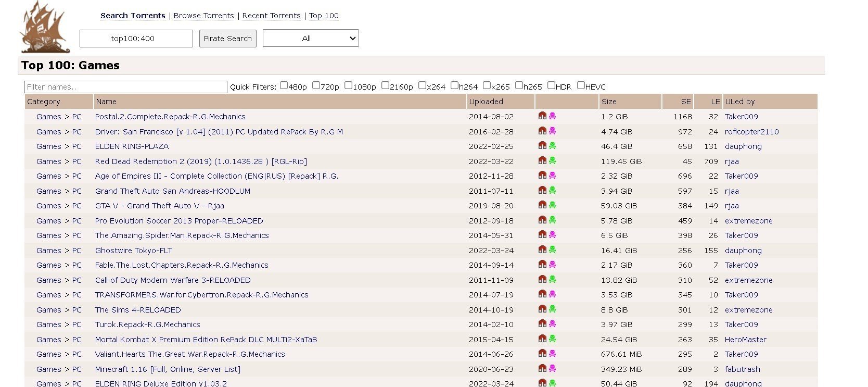Viewport: 868px width, 387px height.
Task: Open the Top 100 page
Action: (324, 16)
